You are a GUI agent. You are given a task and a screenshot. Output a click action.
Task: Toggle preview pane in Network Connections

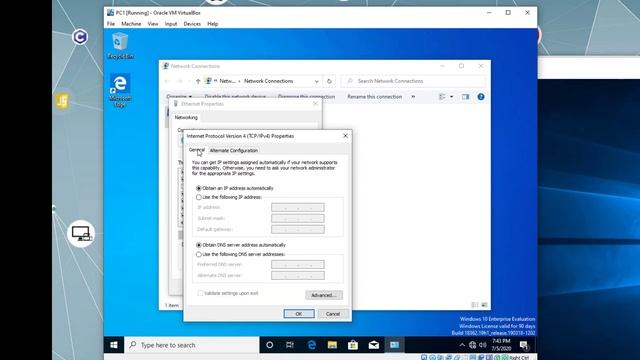pos(465,97)
